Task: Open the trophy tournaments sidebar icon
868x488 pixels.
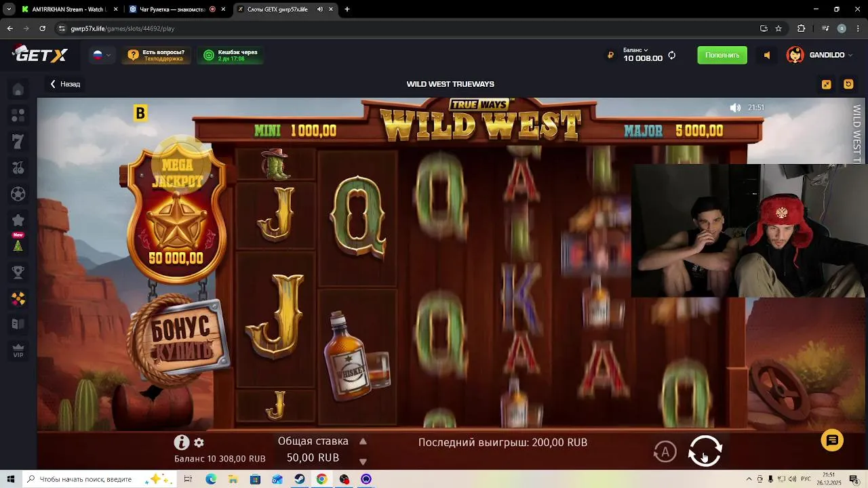Action: point(18,272)
